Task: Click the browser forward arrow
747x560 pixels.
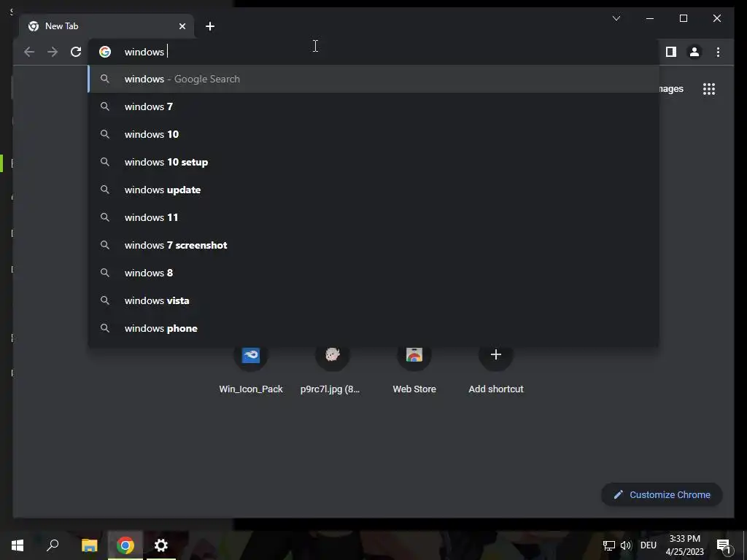Action: (x=53, y=52)
